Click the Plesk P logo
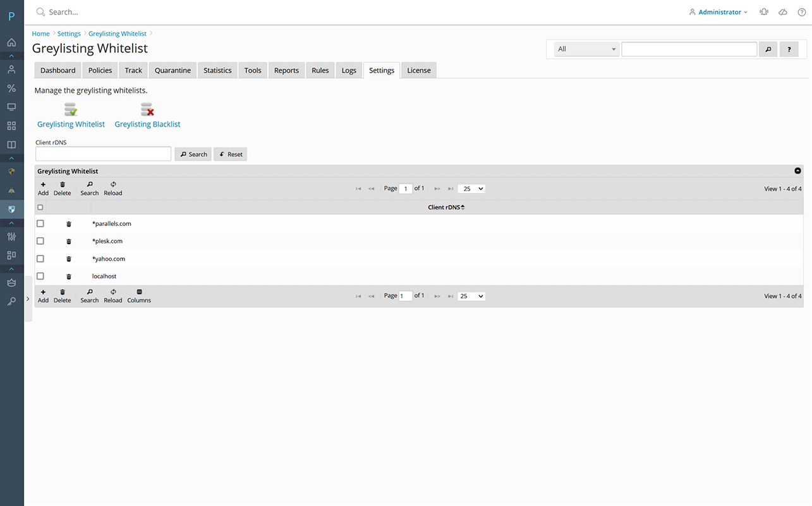 pyautogui.click(x=11, y=16)
